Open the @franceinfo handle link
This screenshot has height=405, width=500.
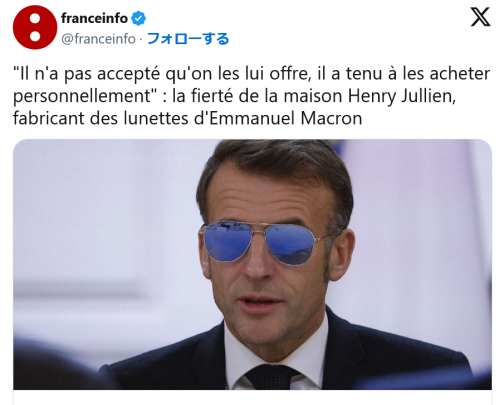pos(98,39)
